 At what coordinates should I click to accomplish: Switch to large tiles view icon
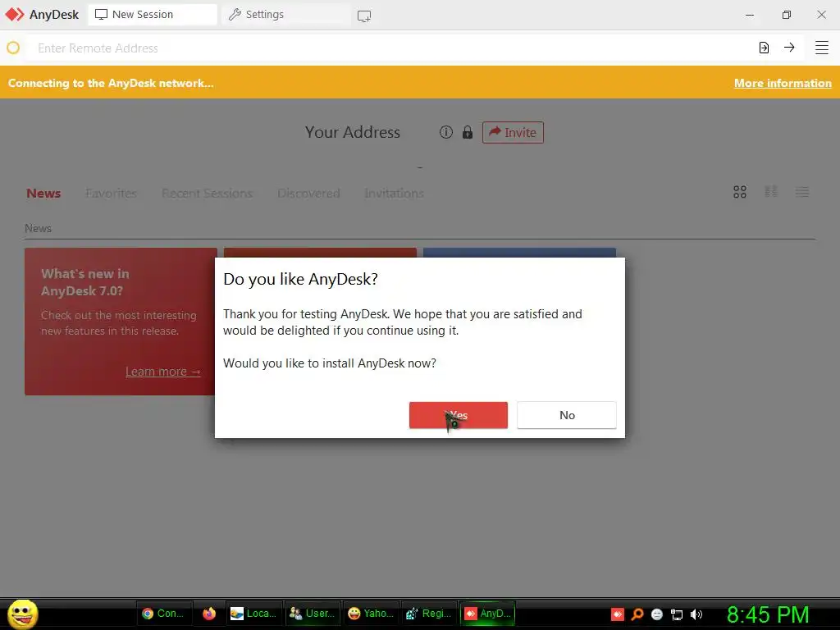point(740,192)
